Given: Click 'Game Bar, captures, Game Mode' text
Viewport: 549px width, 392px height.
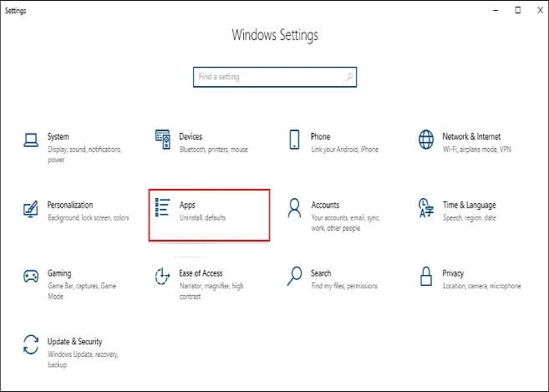Looking at the screenshot, I should 82,291.
